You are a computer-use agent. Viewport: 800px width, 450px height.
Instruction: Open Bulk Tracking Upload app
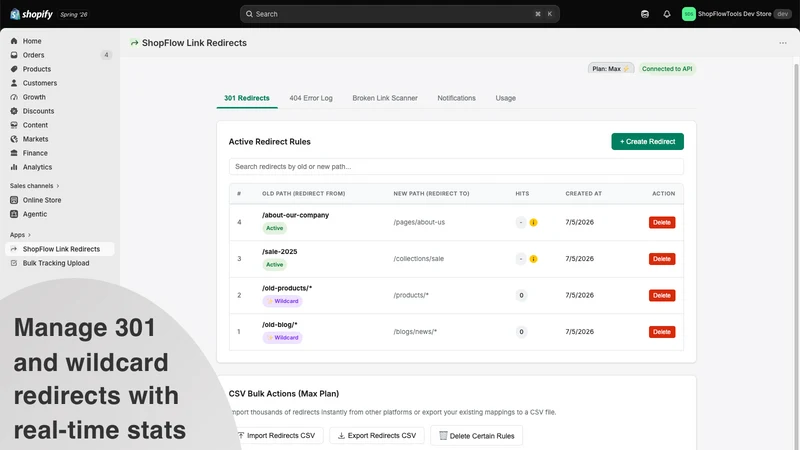coord(56,263)
